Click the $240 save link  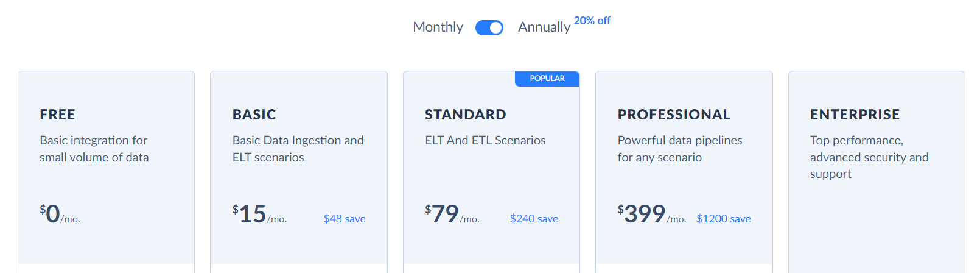tap(534, 219)
